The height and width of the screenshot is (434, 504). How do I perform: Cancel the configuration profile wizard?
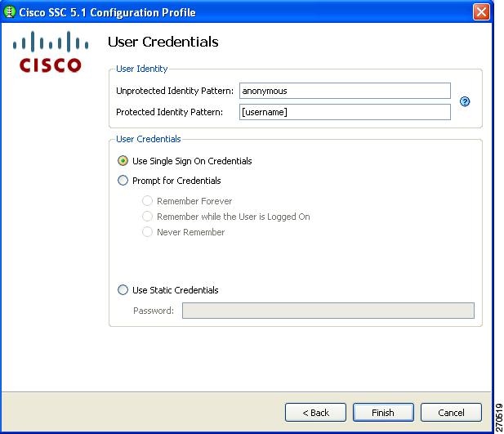point(451,413)
